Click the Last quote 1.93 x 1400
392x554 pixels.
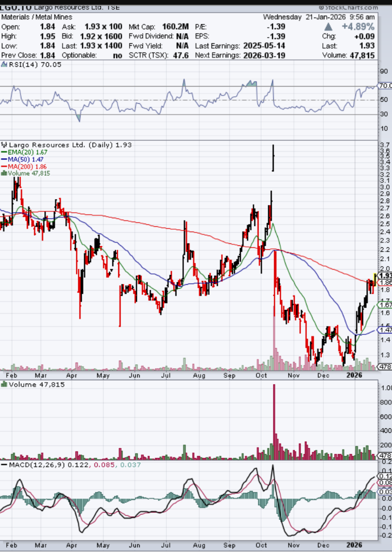click(101, 46)
